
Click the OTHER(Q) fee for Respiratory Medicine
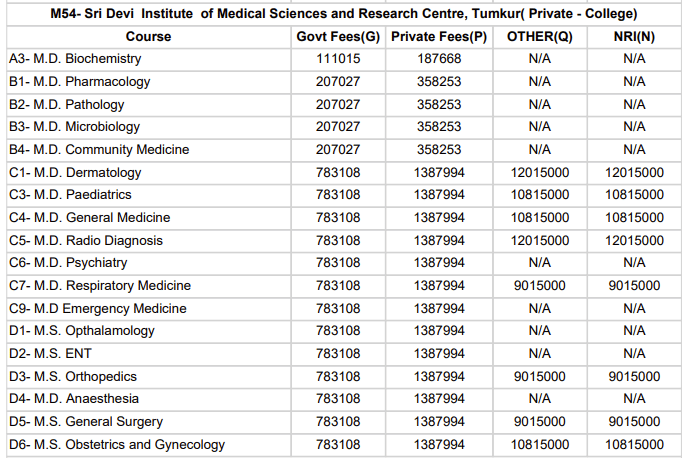539,286
